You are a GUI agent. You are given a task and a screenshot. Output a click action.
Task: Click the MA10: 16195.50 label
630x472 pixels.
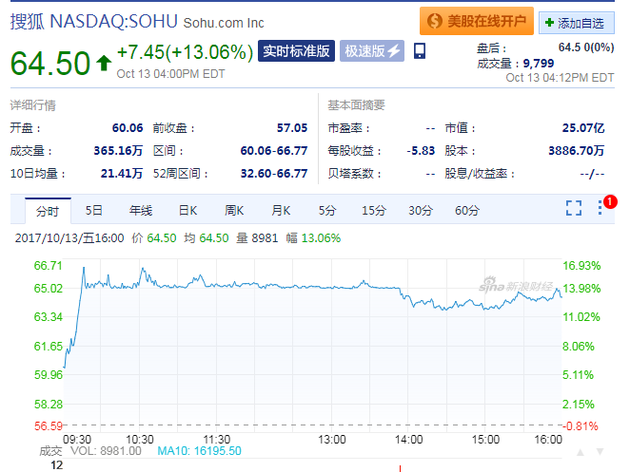[x=199, y=451]
